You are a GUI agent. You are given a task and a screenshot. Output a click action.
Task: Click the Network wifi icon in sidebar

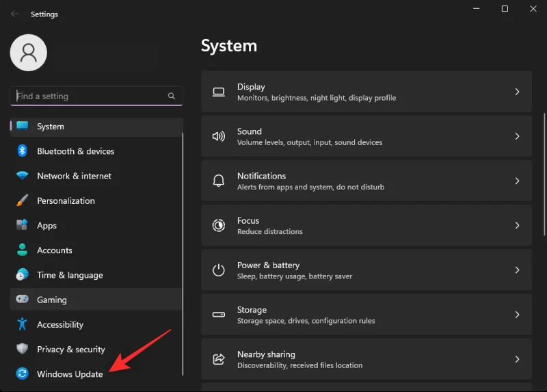(23, 175)
